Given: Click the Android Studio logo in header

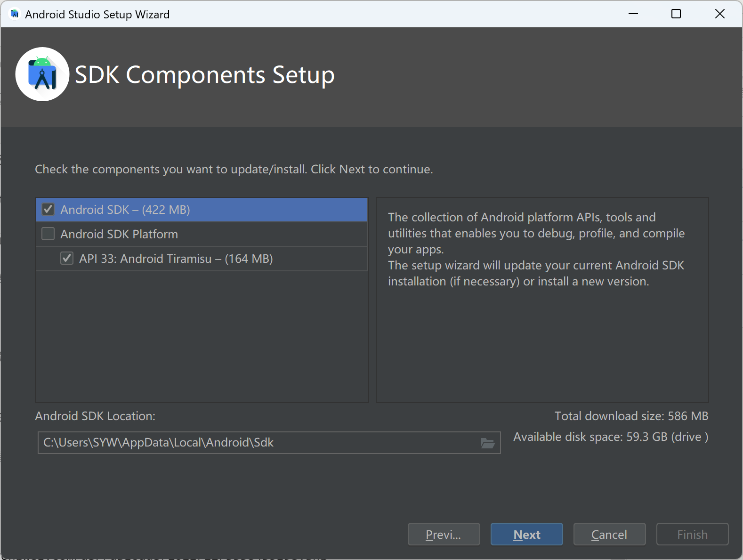Looking at the screenshot, I should click(42, 74).
